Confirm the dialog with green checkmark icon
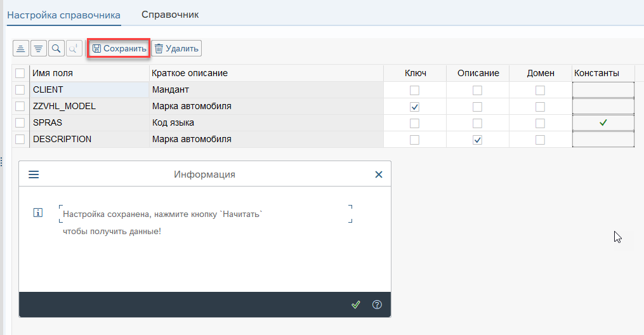 [356, 305]
